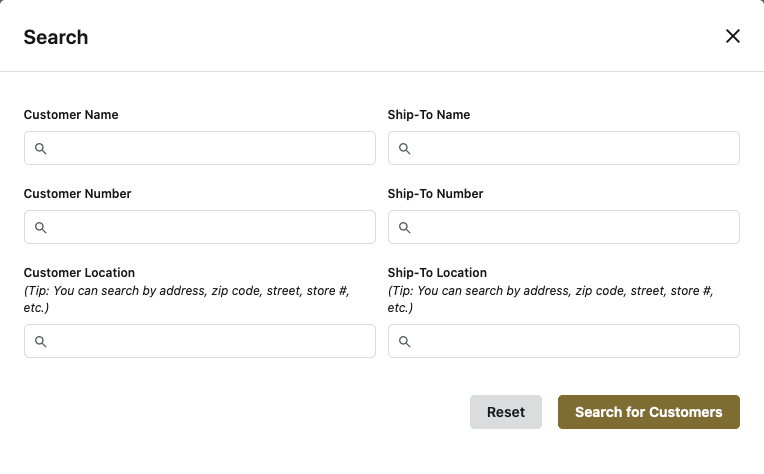Screen dimensions: 764x474
Task: Select the Customer Number input box
Action: tap(210, 228)
